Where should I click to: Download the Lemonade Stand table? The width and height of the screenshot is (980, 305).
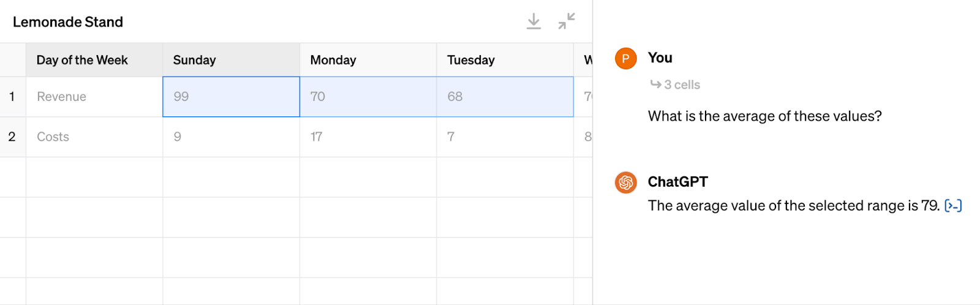[x=533, y=21]
